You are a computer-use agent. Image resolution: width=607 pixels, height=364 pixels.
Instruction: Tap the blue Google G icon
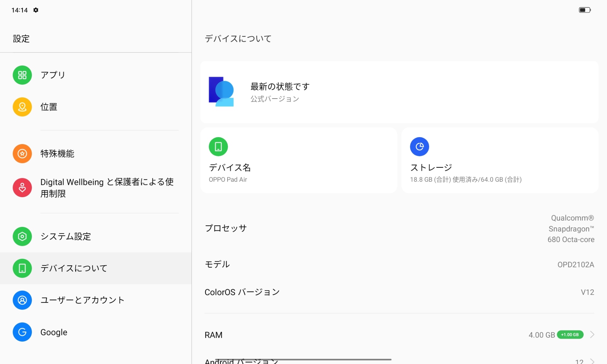click(22, 332)
